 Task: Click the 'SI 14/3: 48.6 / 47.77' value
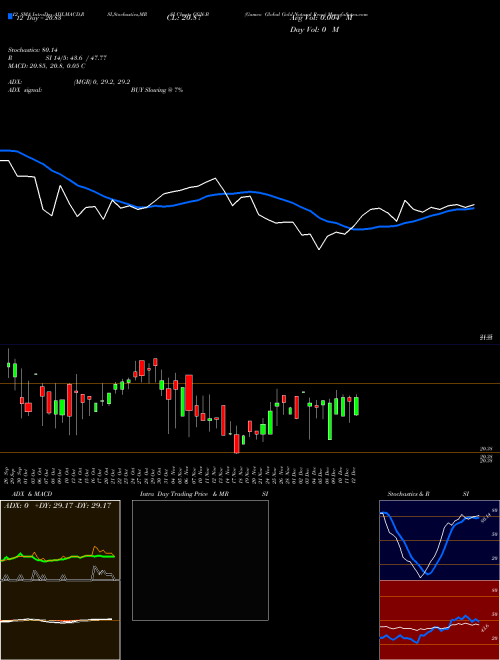[76, 58]
